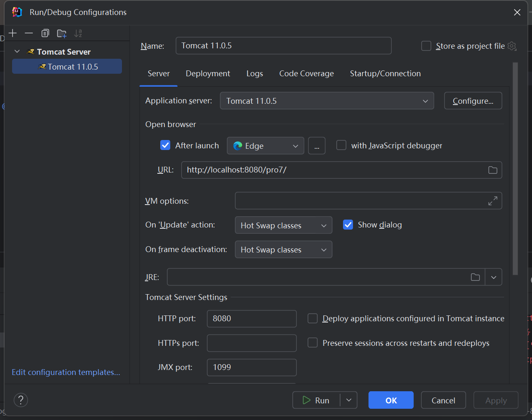Check Deploy applications configured in Tomcat instance
This screenshot has width=532, height=420.
tap(313, 318)
